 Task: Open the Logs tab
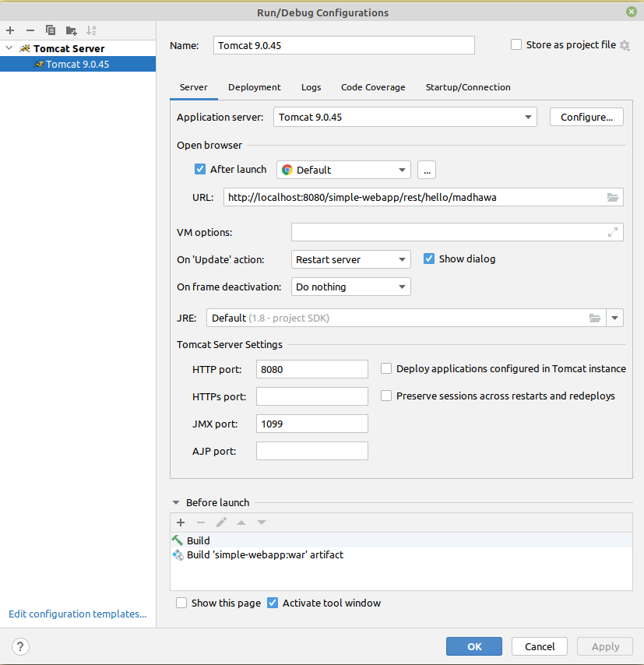click(311, 87)
